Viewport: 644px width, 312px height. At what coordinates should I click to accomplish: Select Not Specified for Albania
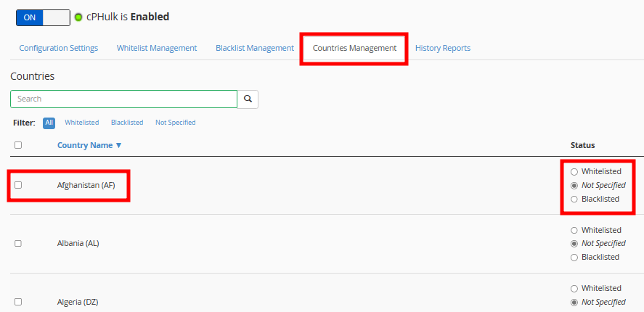[x=574, y=244]
